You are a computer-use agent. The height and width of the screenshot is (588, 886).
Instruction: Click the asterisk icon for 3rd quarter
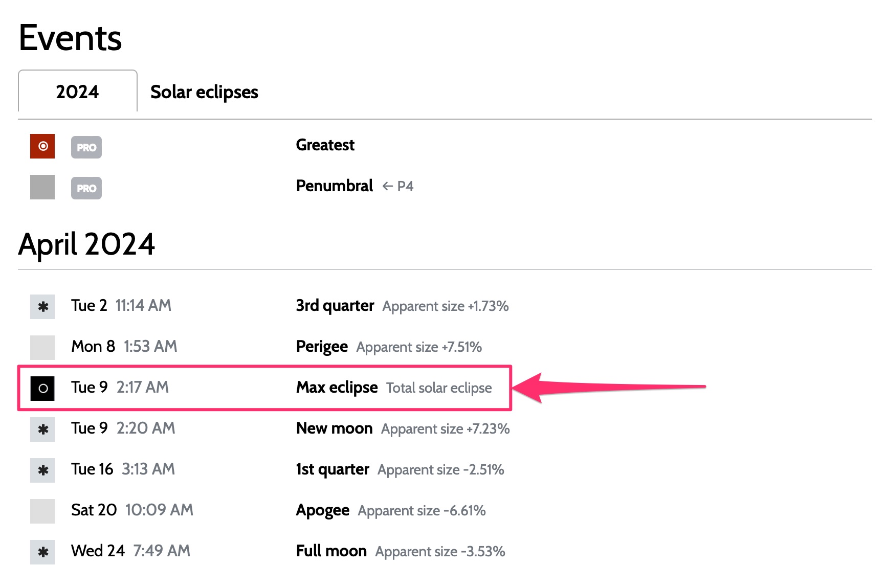42,307
